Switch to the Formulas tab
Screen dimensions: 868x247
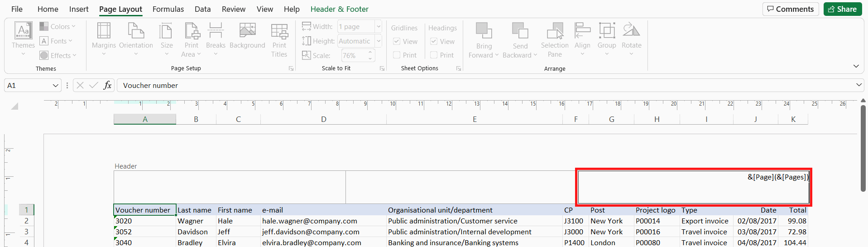(168, 9)
